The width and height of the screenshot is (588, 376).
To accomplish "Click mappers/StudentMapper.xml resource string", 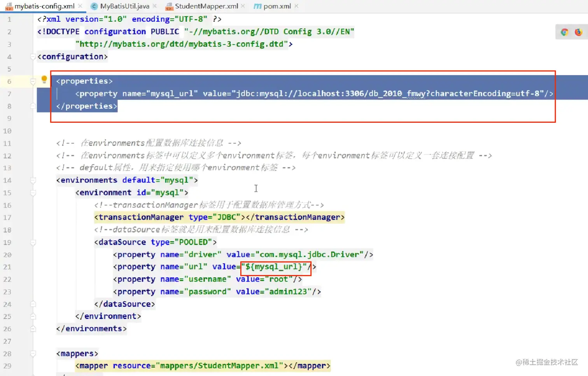I will point(219,366).
